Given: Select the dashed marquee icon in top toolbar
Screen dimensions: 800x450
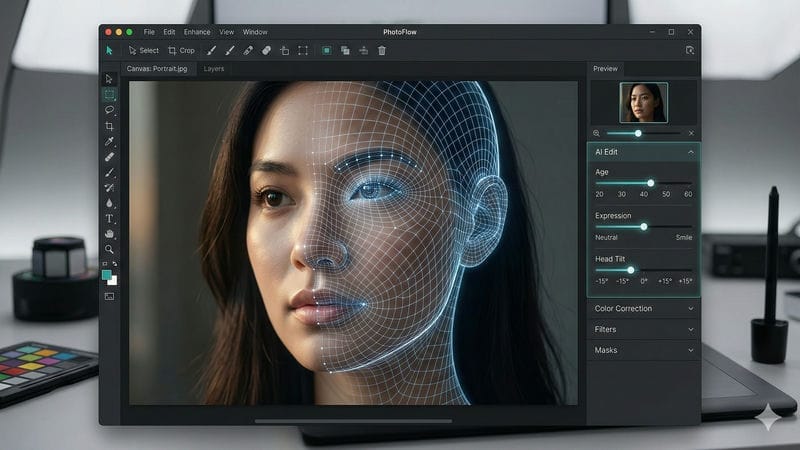Looking at the screenshot, I should coord(303,51).
